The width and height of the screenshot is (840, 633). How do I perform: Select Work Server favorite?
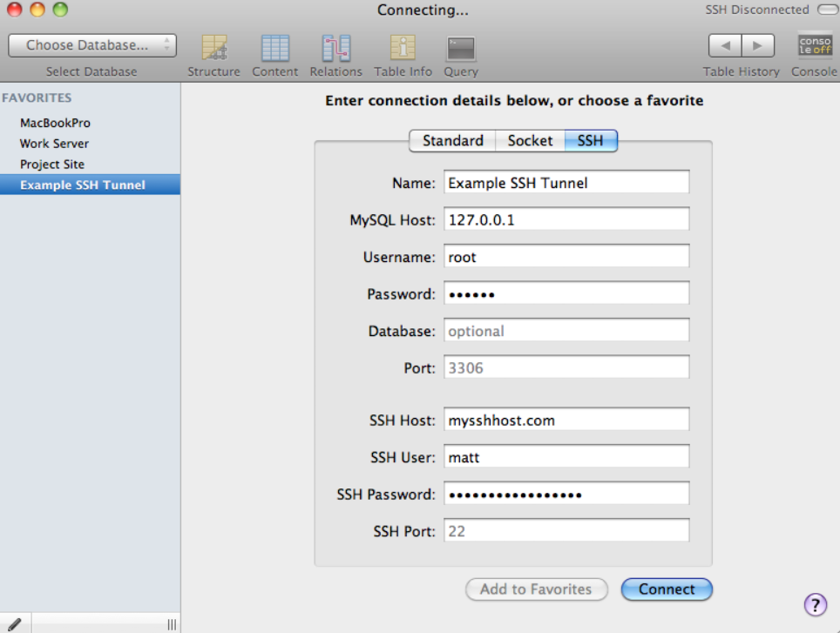click(90, 144)
